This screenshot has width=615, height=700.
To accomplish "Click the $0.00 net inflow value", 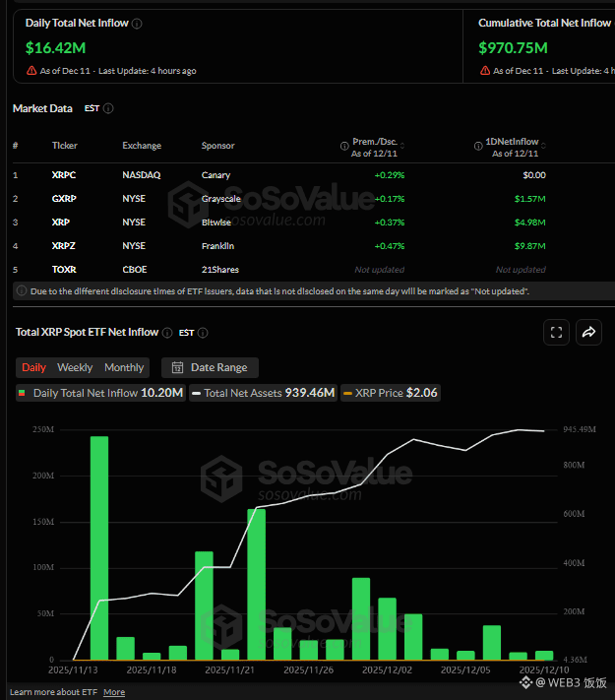I will coord(534,175).
